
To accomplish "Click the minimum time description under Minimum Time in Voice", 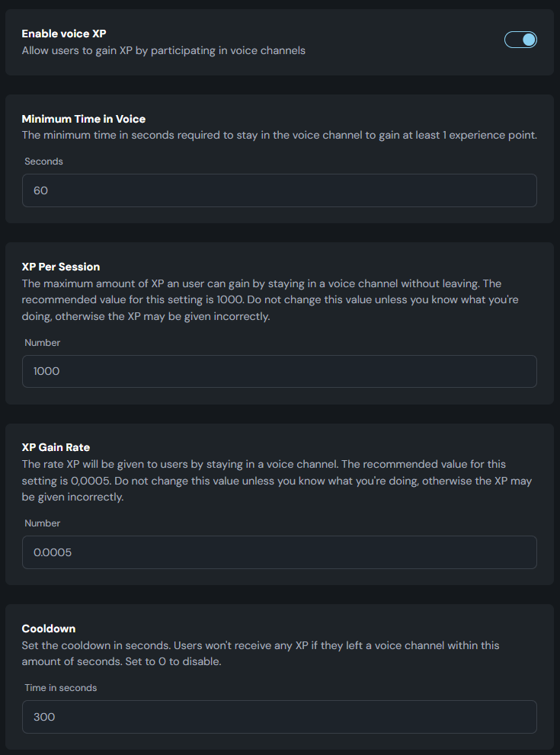I will [x=280, y=136].
